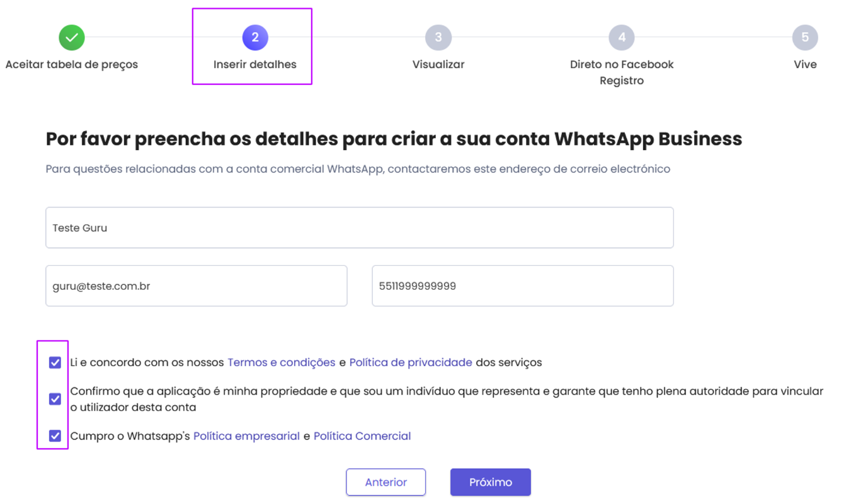
Task: Click the name field containing Teste Guru
Action: pyautogui.click(x=360, y=227)
